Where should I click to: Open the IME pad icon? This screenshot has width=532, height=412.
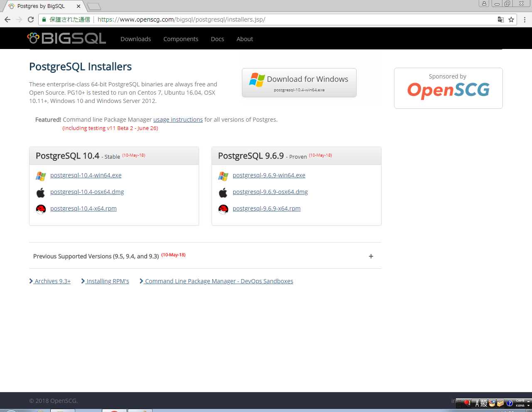tap(492, 403)
